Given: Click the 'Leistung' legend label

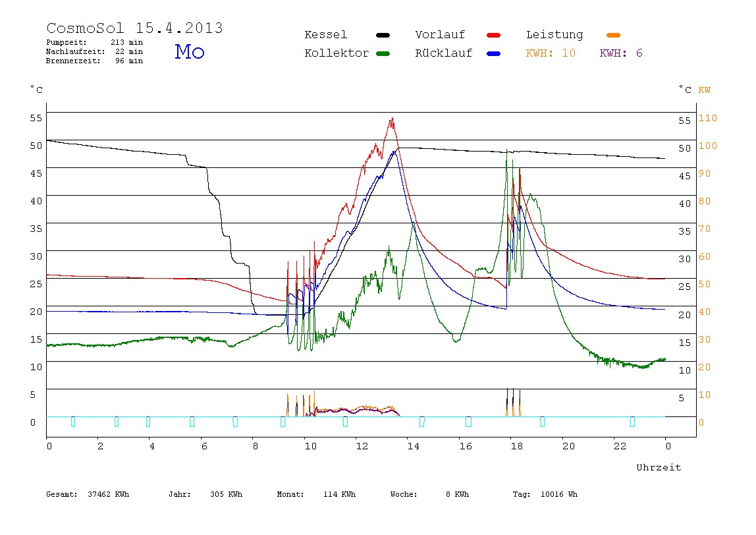Looking at the screenshot, I should coord(554,35).
